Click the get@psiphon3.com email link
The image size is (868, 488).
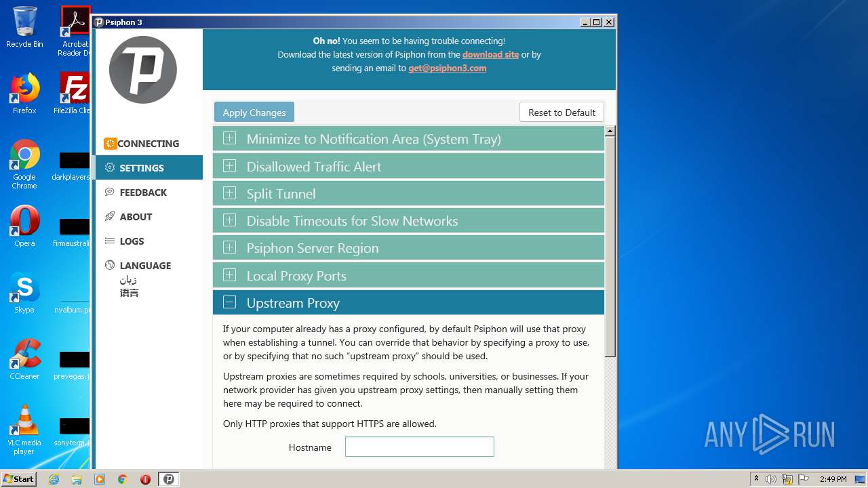[447, 68]
